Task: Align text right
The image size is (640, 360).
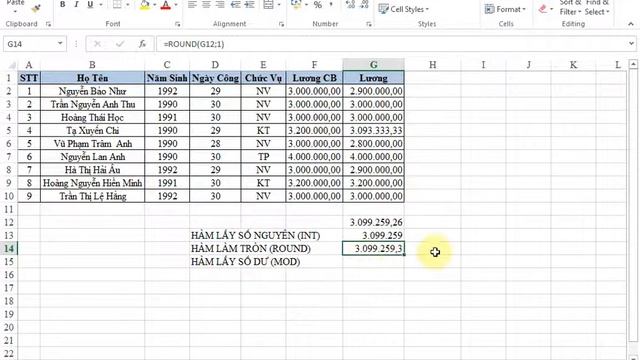Action: (x=220, y=5)
